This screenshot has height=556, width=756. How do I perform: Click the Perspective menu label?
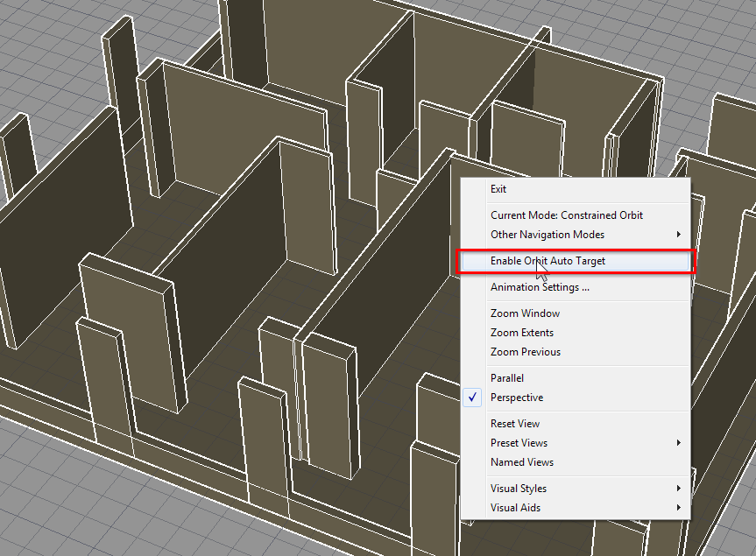pyautogui.click(x=517, y=398)
